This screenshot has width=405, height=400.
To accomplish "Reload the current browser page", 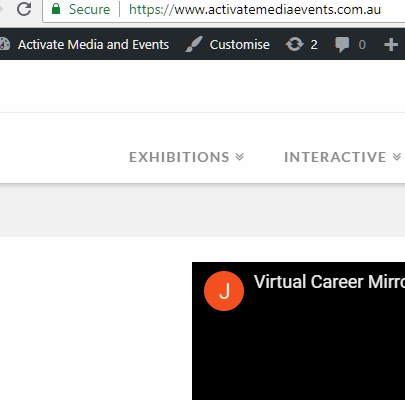I will point(24,9).
